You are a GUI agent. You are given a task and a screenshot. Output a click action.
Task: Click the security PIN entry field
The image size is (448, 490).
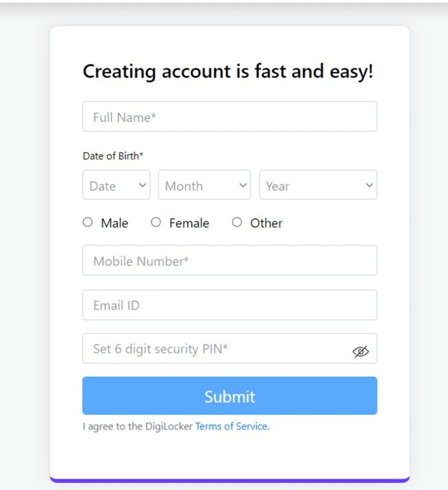(204, 348)
